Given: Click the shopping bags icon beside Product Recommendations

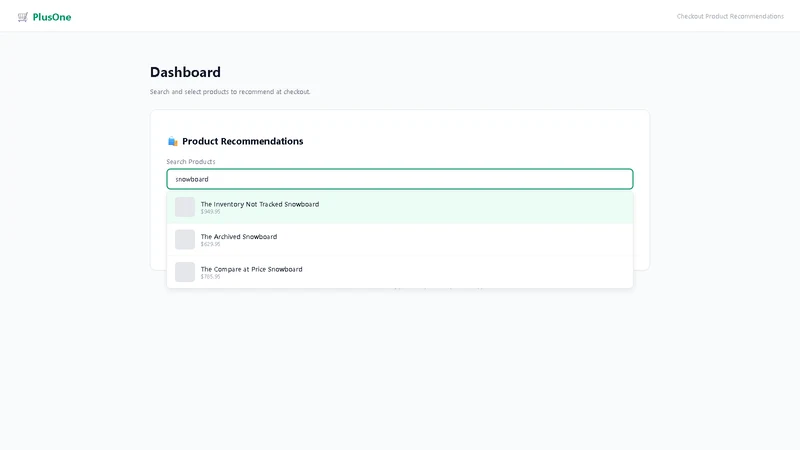Looking at the screenshot, I should tap(172, 141).
